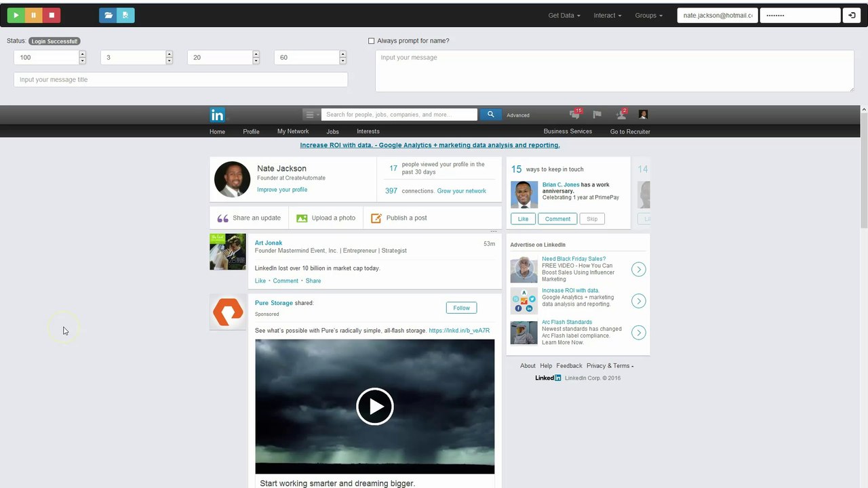Like Brian C. Jones' work anniversary
Viewport: 868px width, 488px height.
coord(523,219)
